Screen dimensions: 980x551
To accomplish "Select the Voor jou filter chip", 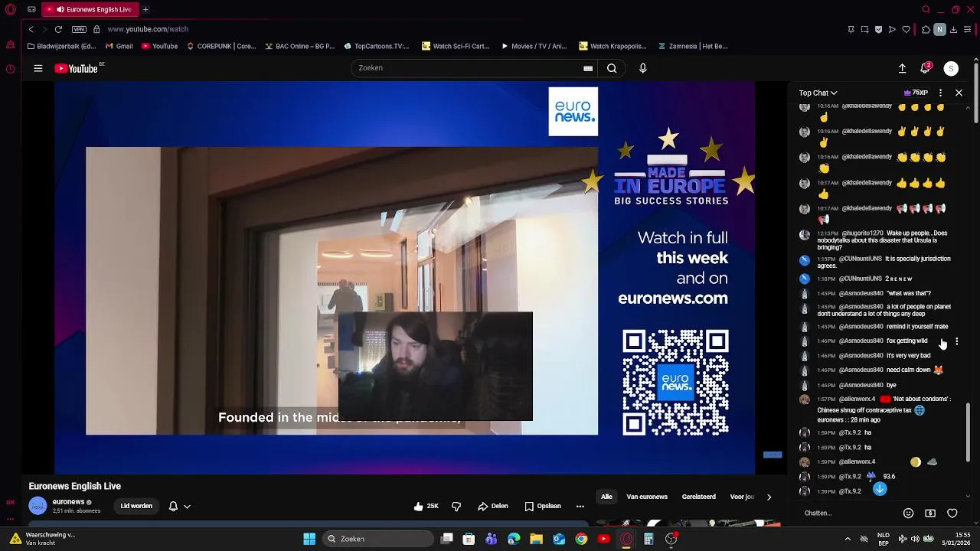I will pyautogui.click(x=743, y=497).
